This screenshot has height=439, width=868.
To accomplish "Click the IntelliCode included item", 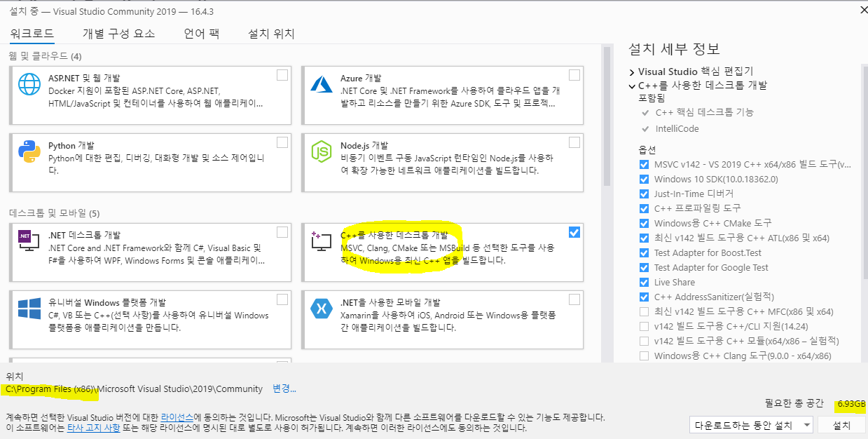I will [677, 129].
